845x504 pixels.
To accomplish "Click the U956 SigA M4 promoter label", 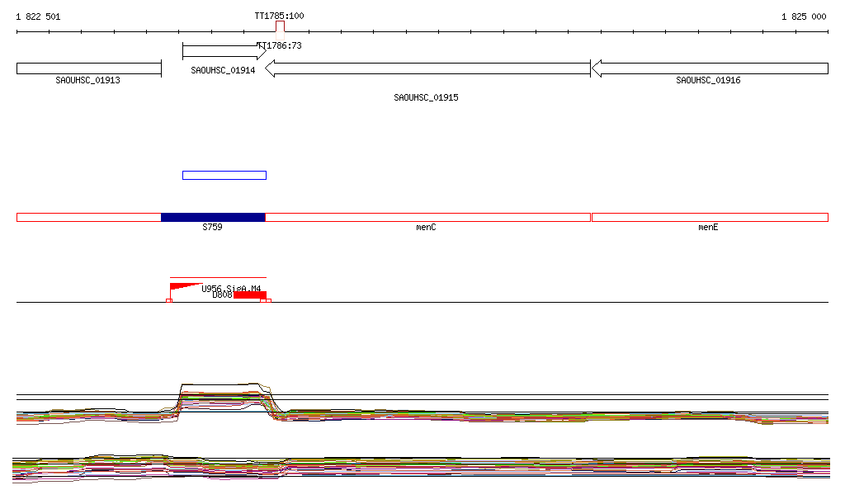I will (x=231, y=289).
